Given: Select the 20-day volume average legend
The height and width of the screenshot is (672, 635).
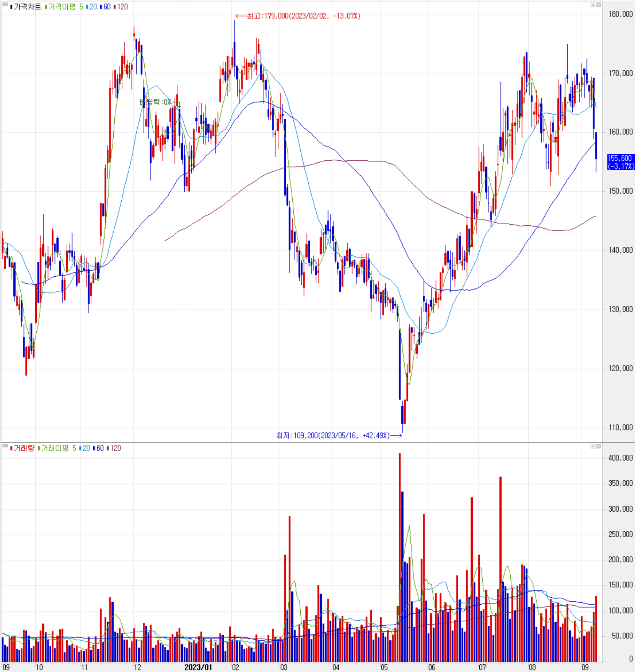Looking at the screenshot, I should tap(85, 448).
